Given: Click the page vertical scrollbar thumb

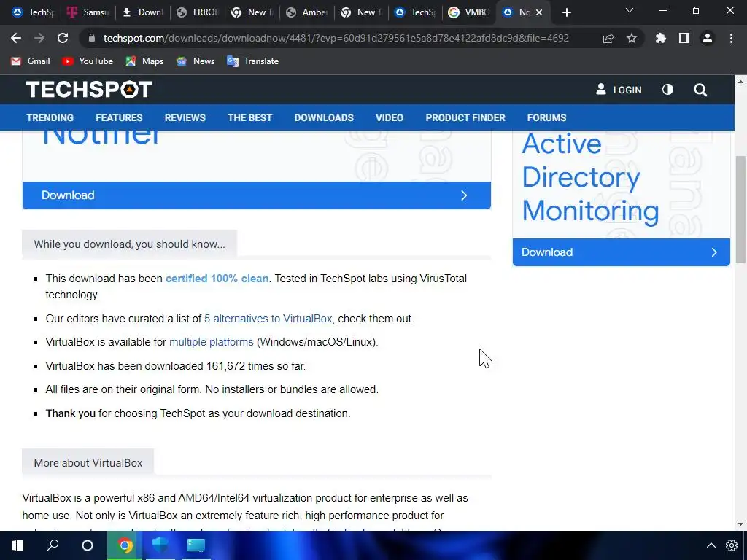Looking at the screenshot, I should [741, 209].
